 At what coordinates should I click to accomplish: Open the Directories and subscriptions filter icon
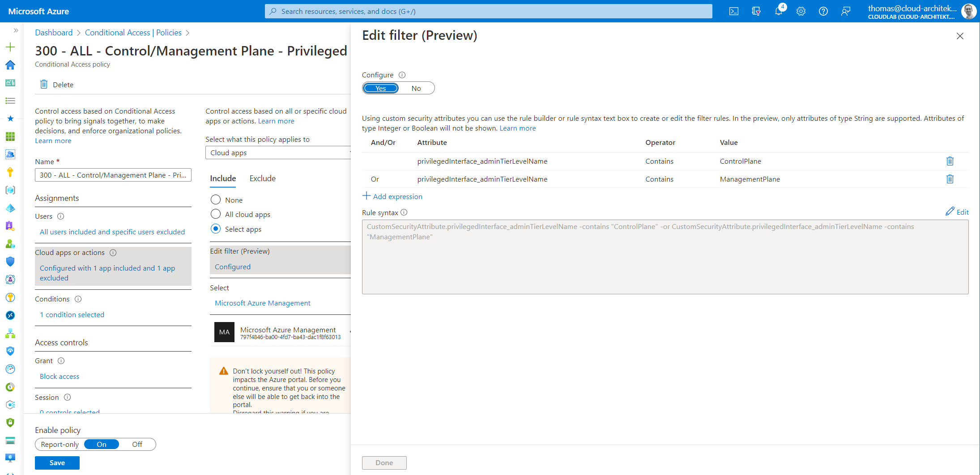click(x=756, y=11)
